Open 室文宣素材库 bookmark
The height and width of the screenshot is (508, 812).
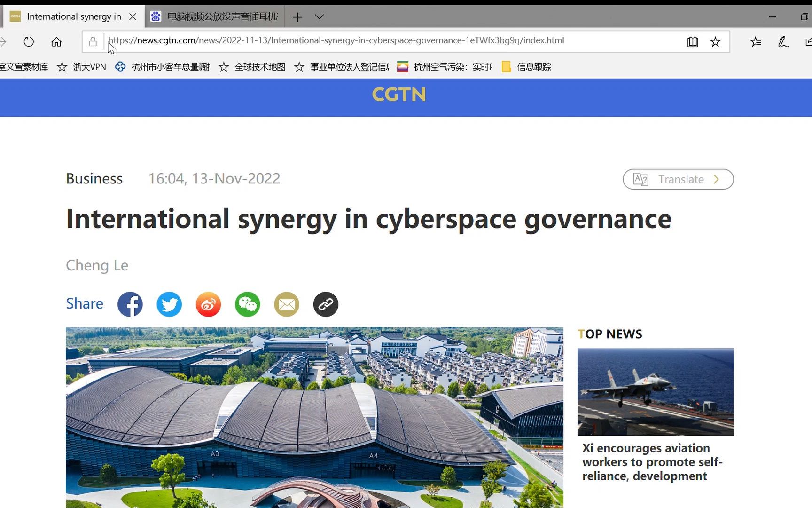pos(24,67)
